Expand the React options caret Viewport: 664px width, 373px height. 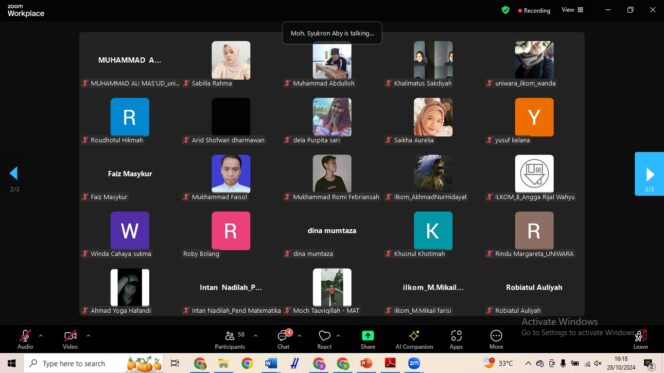click(338, 336)
